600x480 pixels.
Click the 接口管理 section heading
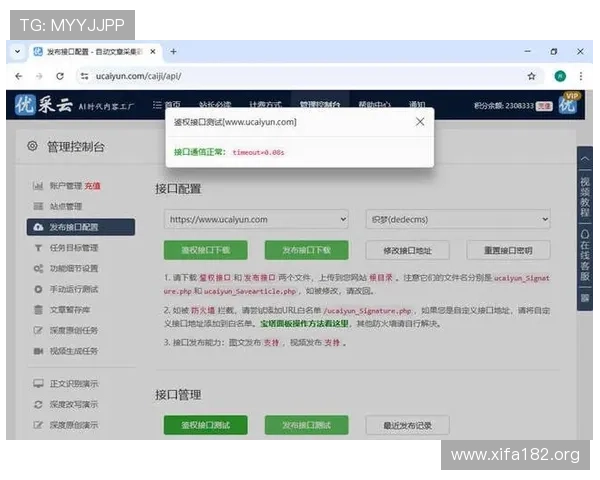coord(178,395)
